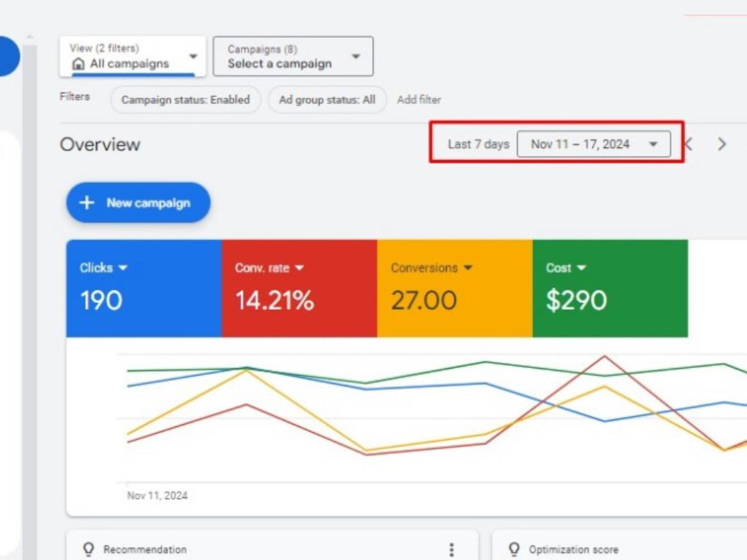Image resolution: width=747 pixels, height=560 pixels.
Task: Go to the next date period arrow
Action: click(722, 144)
